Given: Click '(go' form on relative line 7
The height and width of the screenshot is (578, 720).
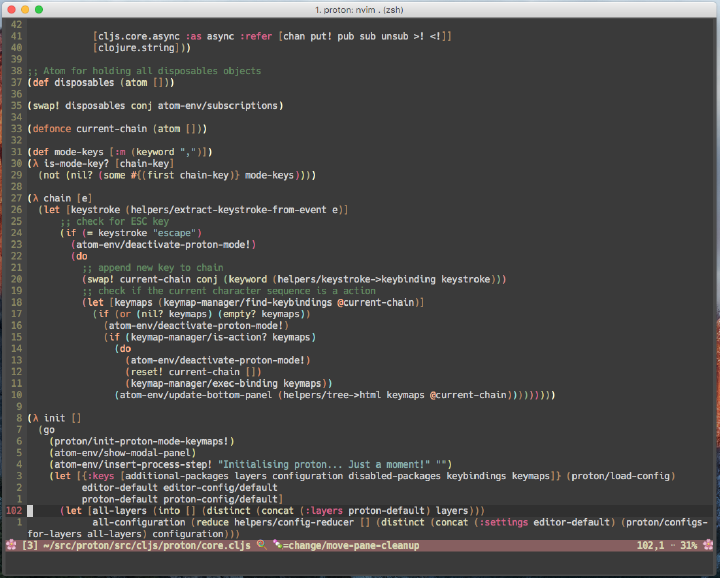Looking at the screenshot, I should 46,430.
